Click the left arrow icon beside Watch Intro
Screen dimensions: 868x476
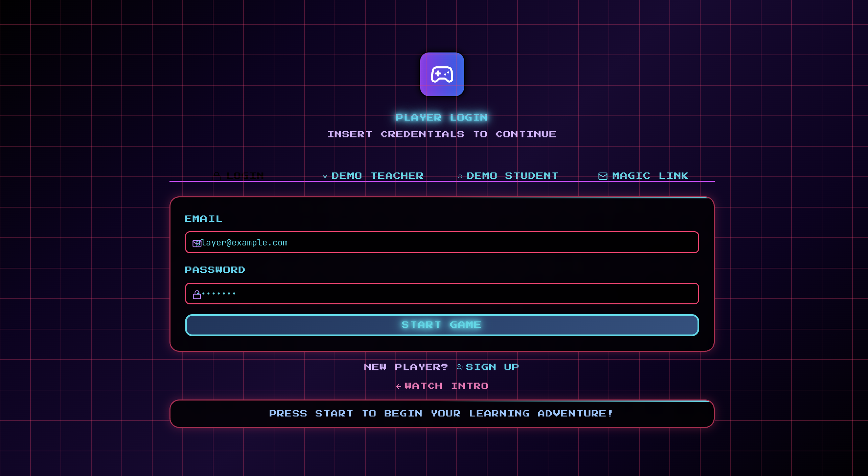tap(398, 386)
